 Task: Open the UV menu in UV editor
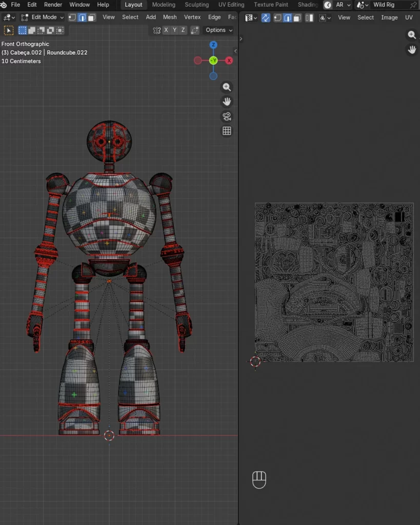[409, 17]
